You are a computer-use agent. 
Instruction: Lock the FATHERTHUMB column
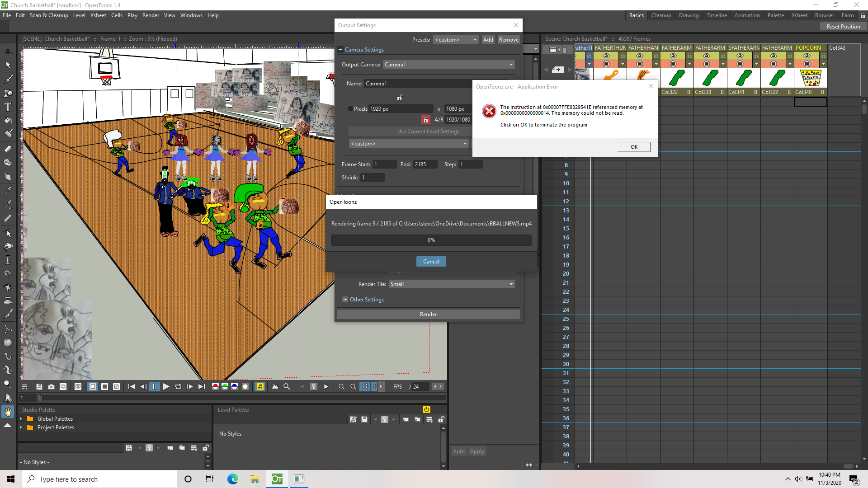point(623,56)
